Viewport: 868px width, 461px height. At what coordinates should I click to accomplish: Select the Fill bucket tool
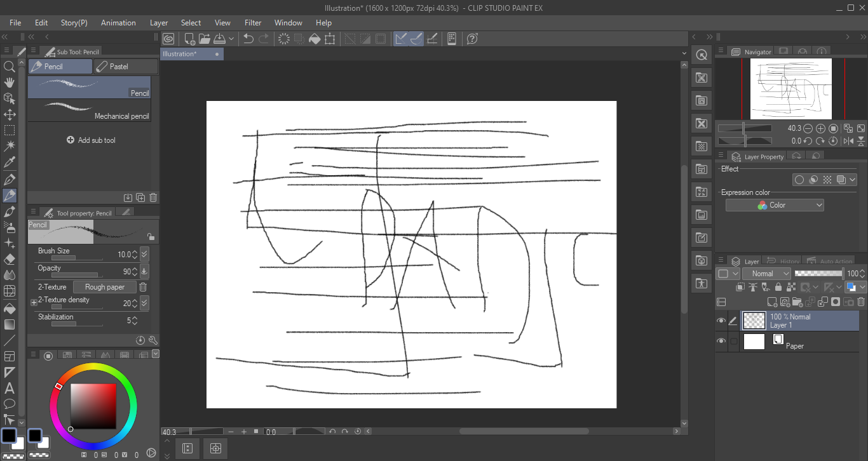point(10,308)
